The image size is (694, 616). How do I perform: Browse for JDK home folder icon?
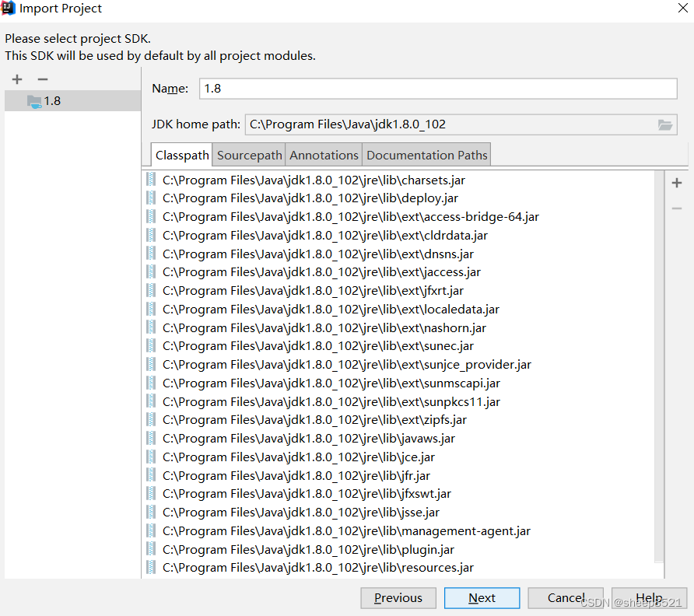point(664,124)
